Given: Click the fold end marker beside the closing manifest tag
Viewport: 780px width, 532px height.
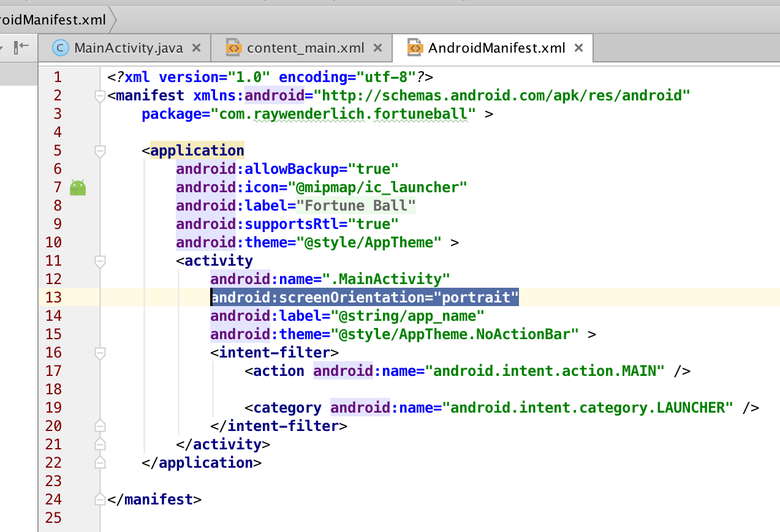Looking at the screenshot, I should pyautogui.click(x=100, y=500).
